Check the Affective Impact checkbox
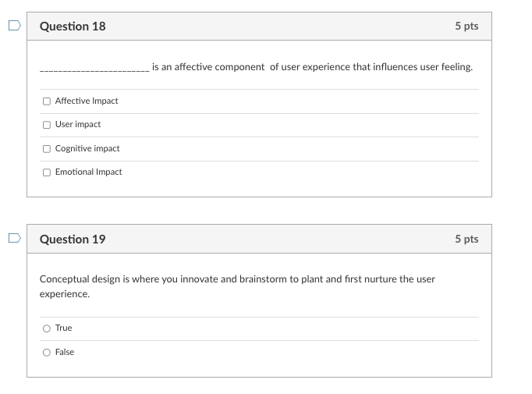532x394 pixels. [47, 101]
